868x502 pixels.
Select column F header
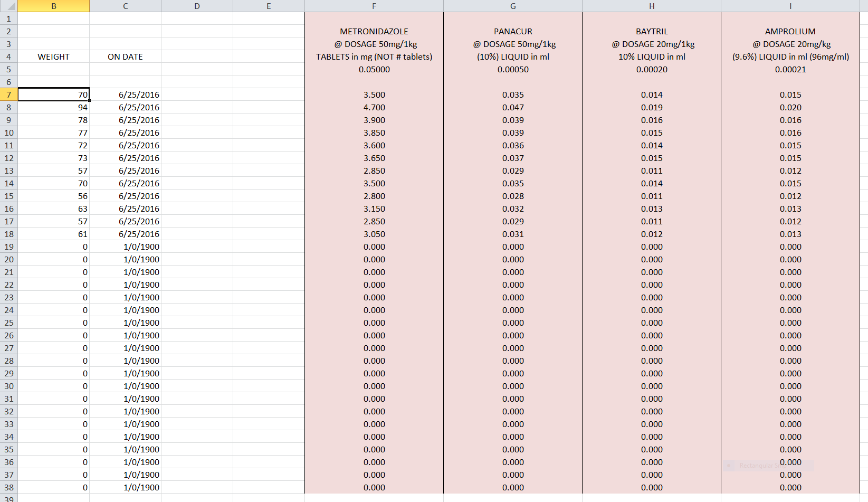(374, 6)
